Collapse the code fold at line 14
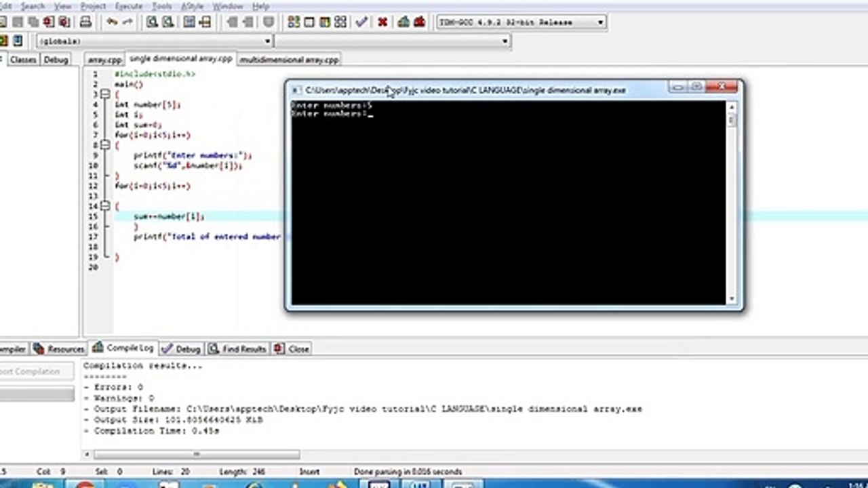The width and height of the screenshot is (868, 488). (x=105, y=206)
